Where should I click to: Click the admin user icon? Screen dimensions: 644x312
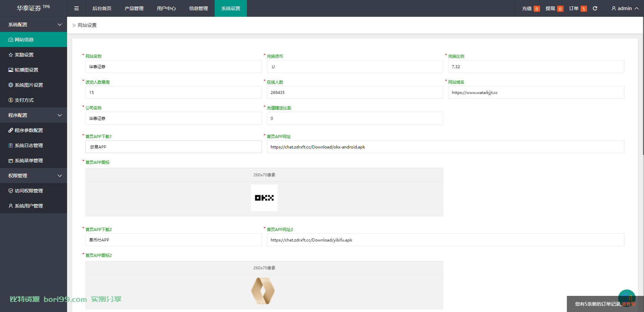coord(613,8)
